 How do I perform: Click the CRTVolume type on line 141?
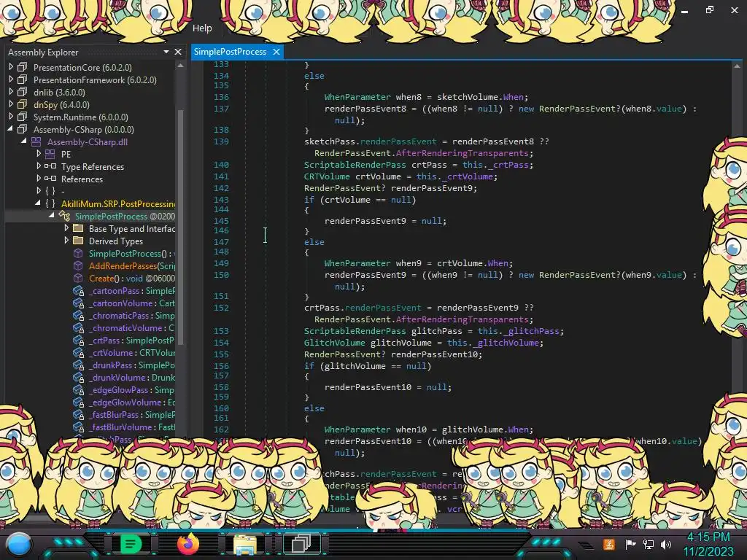pyautogui.click(x=327, y=176)
